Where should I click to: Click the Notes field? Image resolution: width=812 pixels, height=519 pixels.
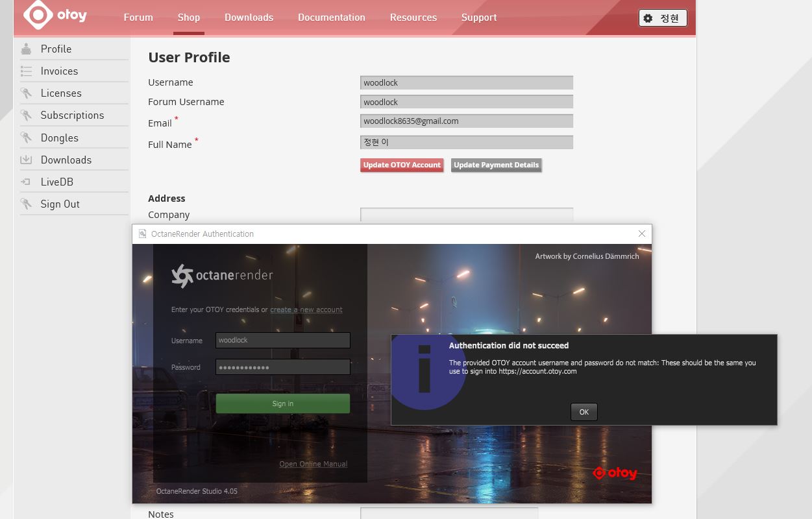point(449,513)
